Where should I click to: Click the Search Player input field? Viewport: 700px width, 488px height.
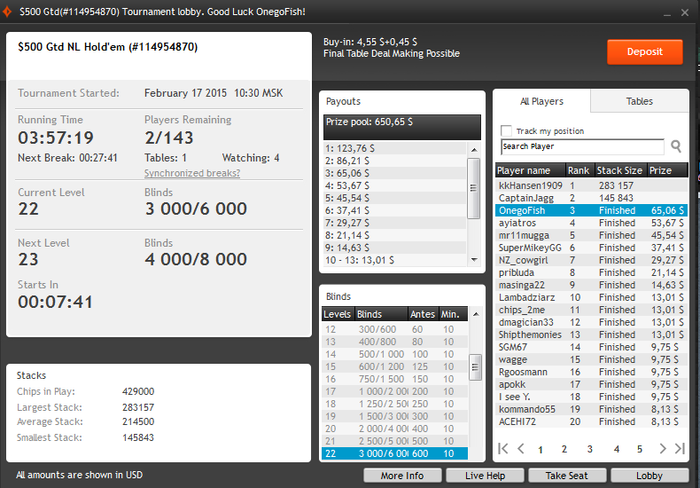(x=582, y=146)
